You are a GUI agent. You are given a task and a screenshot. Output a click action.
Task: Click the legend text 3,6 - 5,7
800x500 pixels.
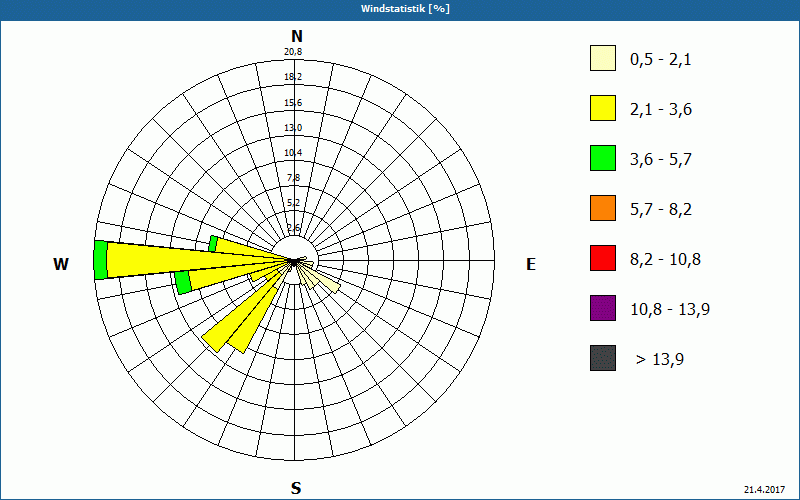coord(661,160)
